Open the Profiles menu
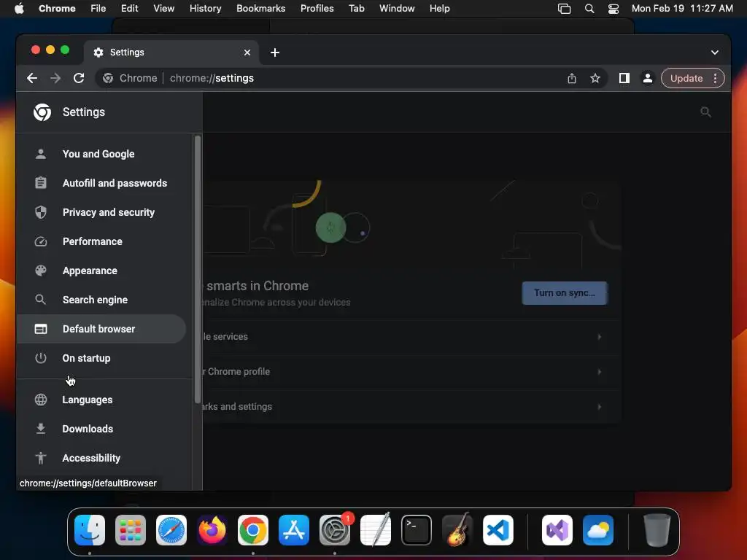 317,9
